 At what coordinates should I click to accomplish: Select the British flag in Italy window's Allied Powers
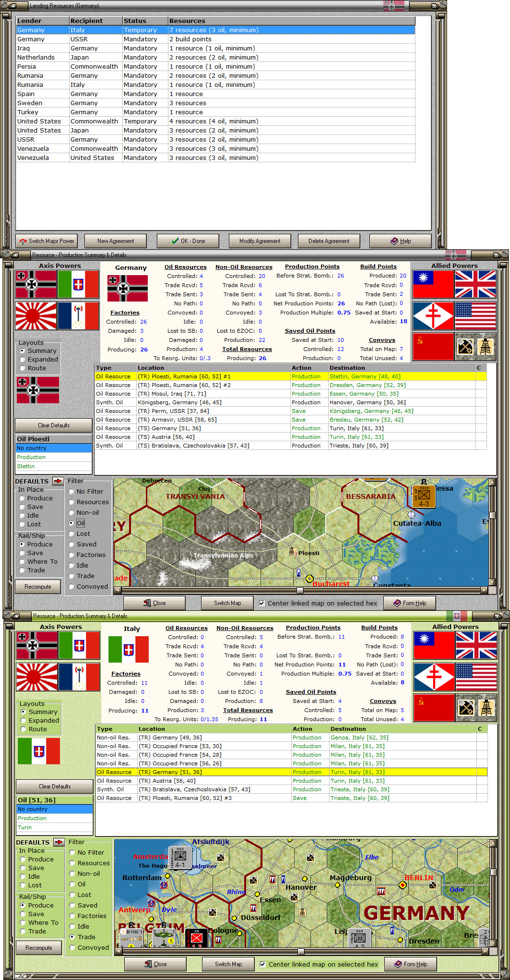coord(476,645)
